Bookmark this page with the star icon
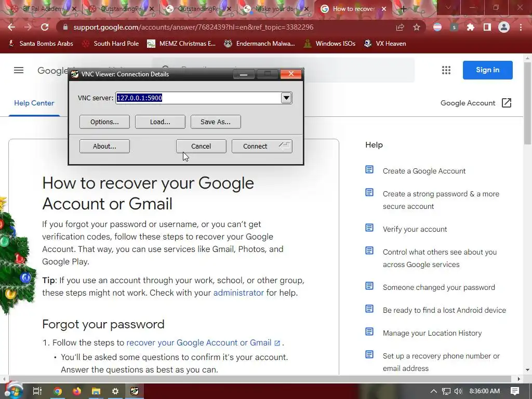 [417, 27]
